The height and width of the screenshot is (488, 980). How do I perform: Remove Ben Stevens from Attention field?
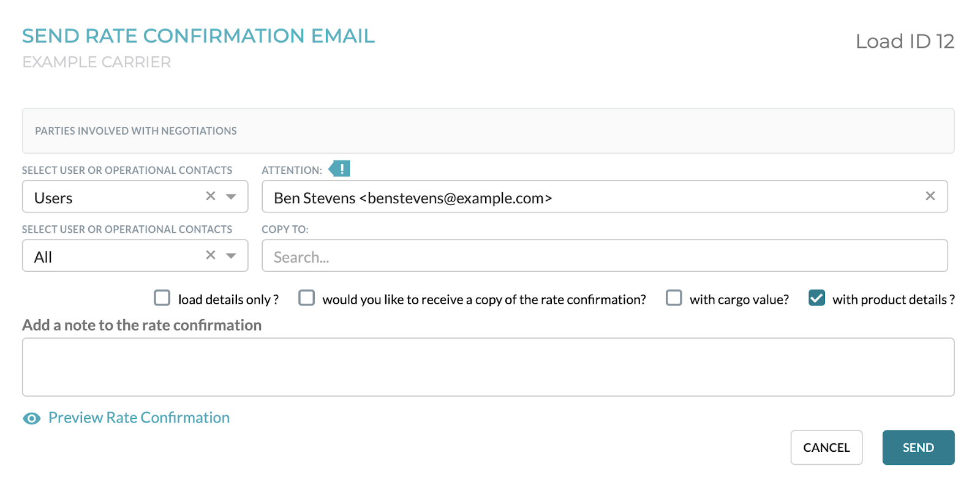[930, 196]
